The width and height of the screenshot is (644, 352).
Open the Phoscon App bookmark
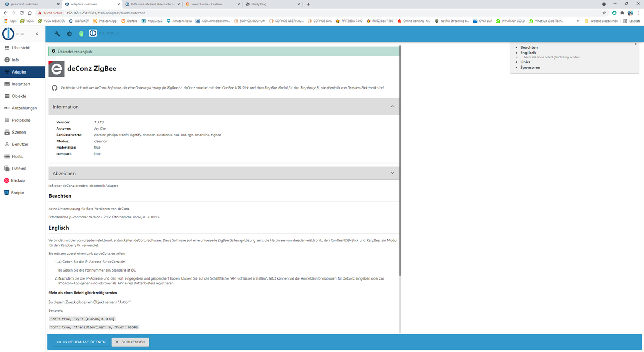coord(105,21)
